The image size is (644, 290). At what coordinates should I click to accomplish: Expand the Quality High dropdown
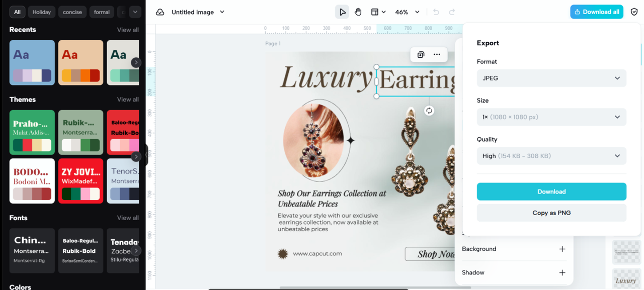[x=551, y=156]
